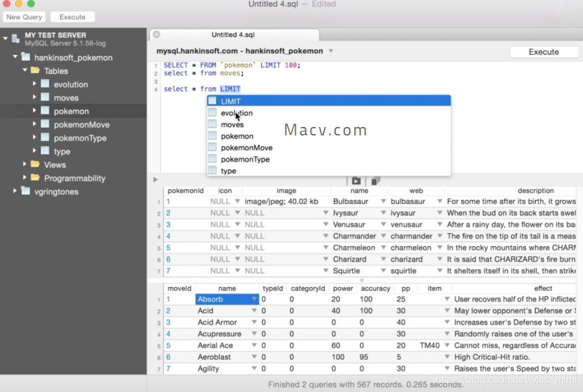The width and height of the screenshot is (583, 392).
Task: Open the database connection dropdown arrow
Action: tap(331, 51)
